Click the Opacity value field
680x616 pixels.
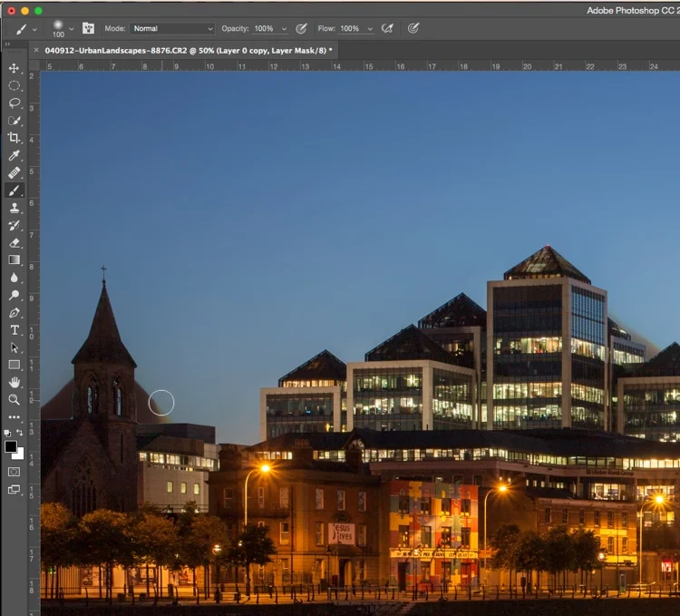pos(264,28)
